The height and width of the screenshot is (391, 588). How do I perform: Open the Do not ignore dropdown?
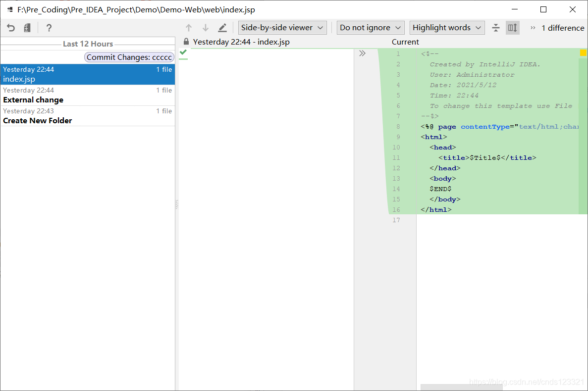[371, 28]
